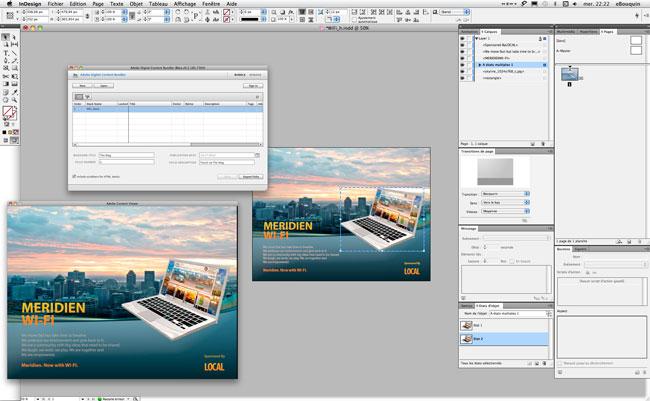Select the Gradient Swatch tool
This screenshot has height=401, width=650.
click(x=5, y=84)
